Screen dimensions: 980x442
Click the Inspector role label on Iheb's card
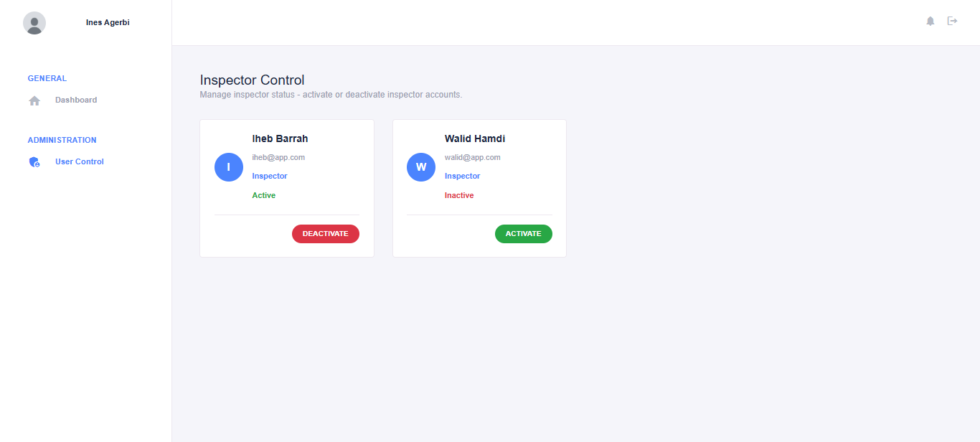click(269, 176)
